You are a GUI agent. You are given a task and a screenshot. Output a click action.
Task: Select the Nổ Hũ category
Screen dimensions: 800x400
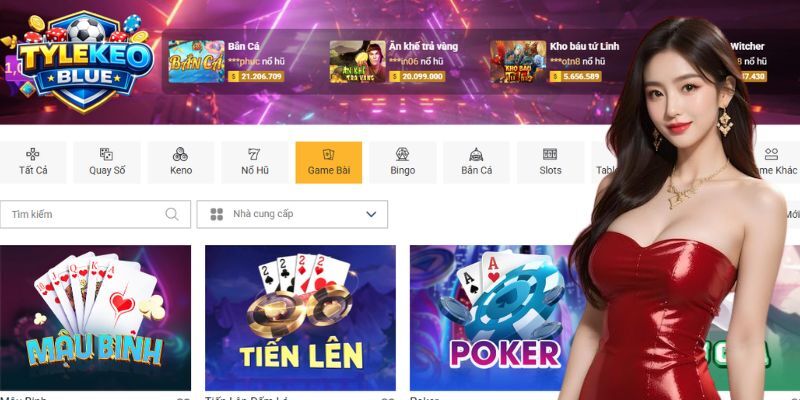(255, 163)
